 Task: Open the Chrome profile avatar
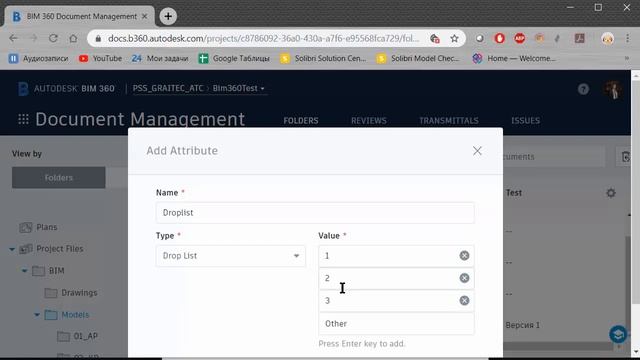tap(607, 38)
